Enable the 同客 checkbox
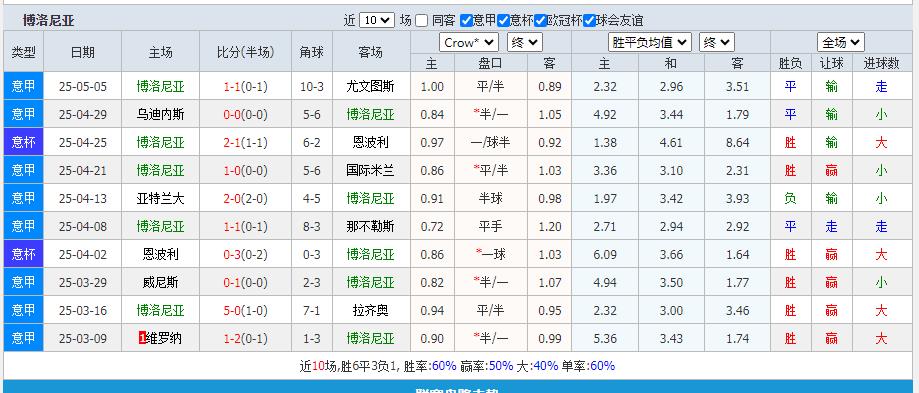 coord(421,20)
